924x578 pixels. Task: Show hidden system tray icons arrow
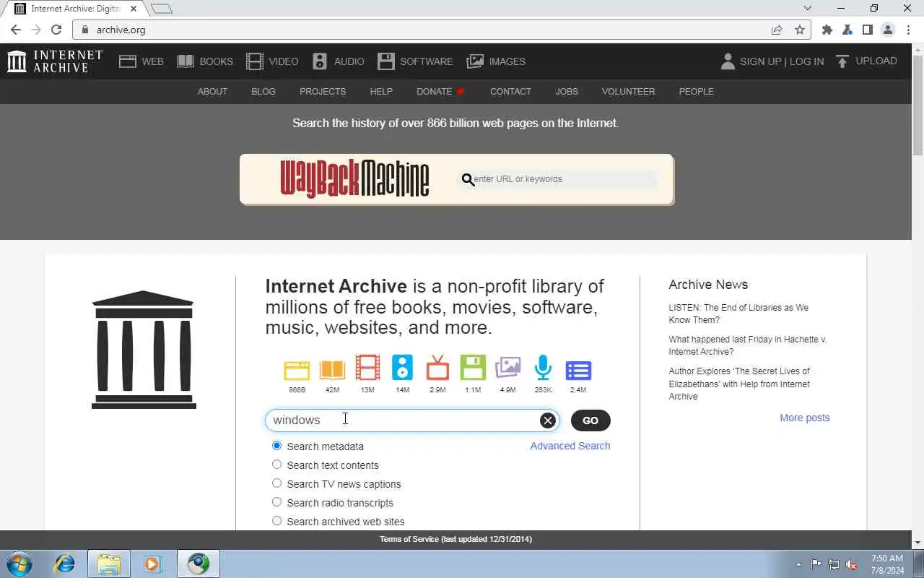tap(798, 564)
